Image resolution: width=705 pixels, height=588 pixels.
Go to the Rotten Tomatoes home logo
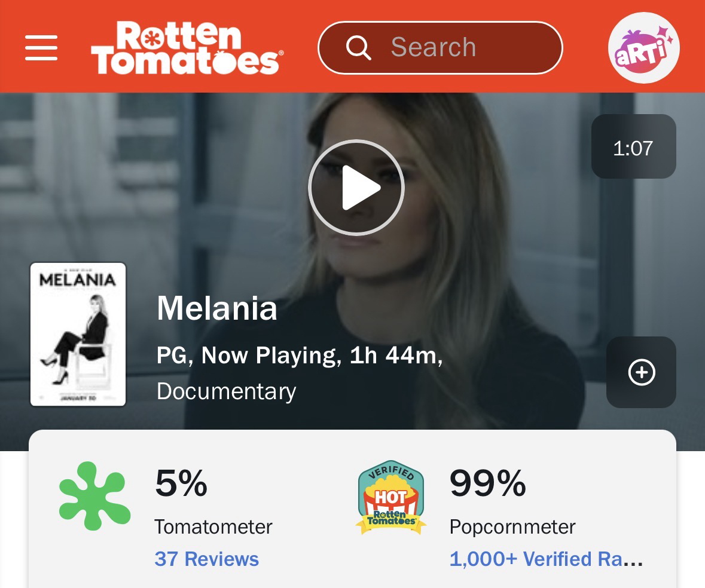[187, 48]
